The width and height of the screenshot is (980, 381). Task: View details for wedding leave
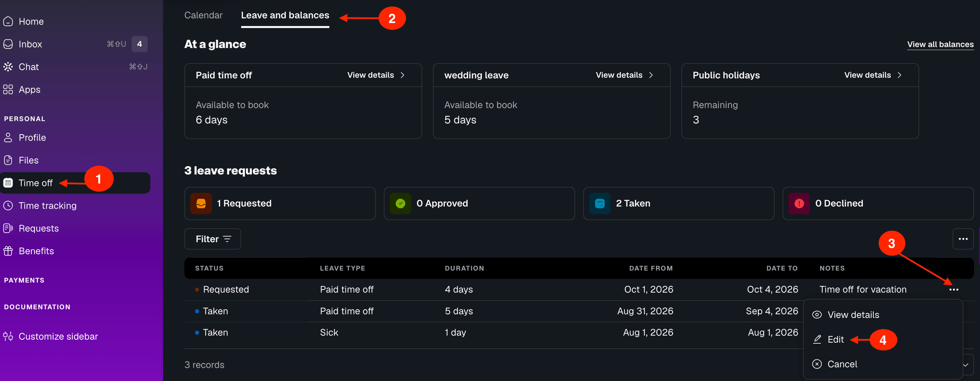pyautogui.click(x=624, y=75)
